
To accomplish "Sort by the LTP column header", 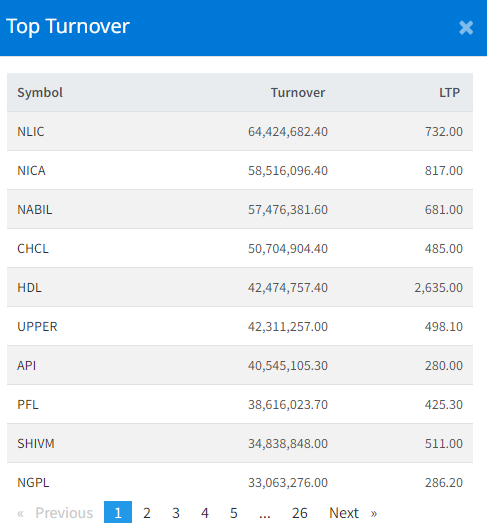I will [449, 93].
